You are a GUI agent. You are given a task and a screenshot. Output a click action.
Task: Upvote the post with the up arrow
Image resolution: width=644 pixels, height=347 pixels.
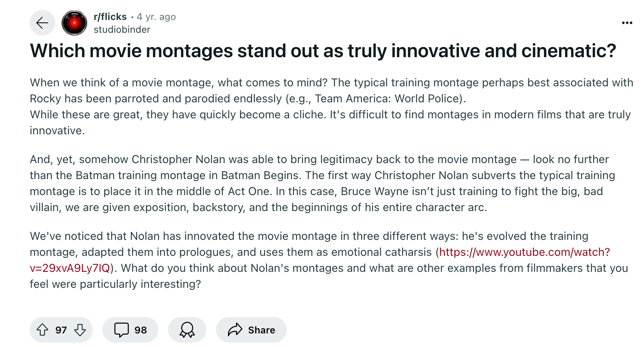coord(42,330)
